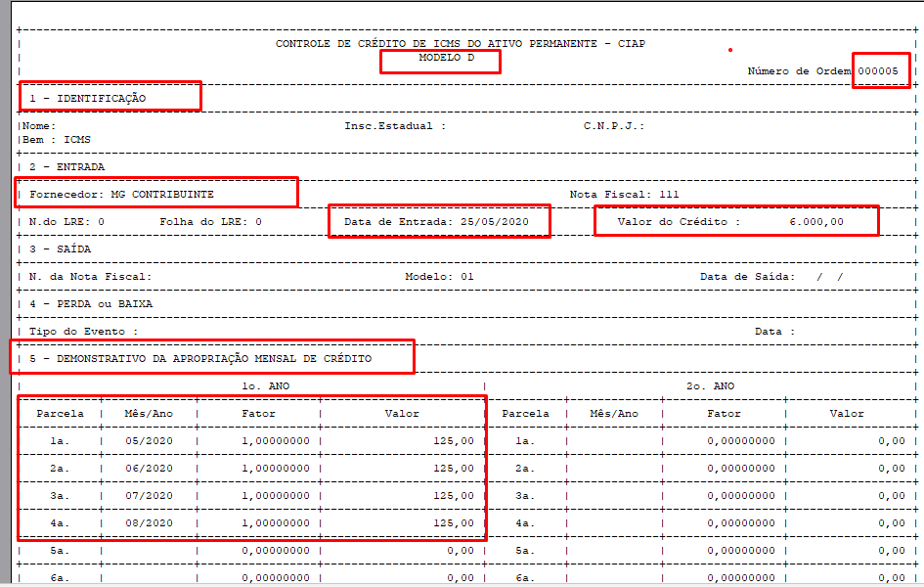
Task: Click the 0,00000000 factor in 2o. ANO 1a. row
Action: coord(741,441)
